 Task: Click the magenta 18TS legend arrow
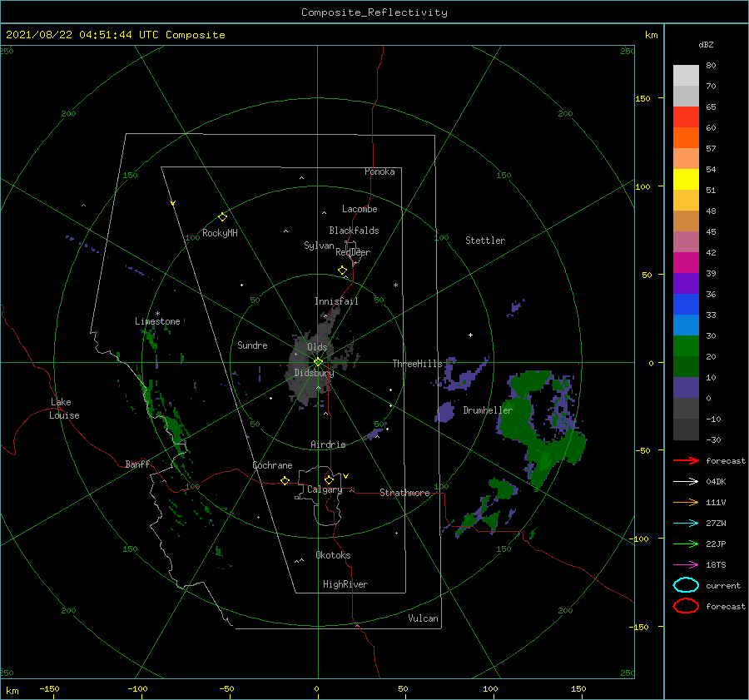(686, 565)
